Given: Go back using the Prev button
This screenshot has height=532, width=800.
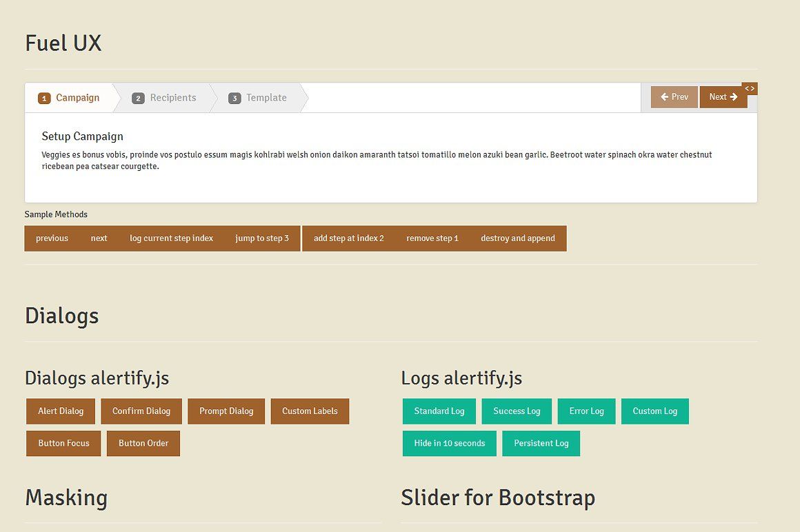Looking at the screenshot, I should tap(674, 97).
